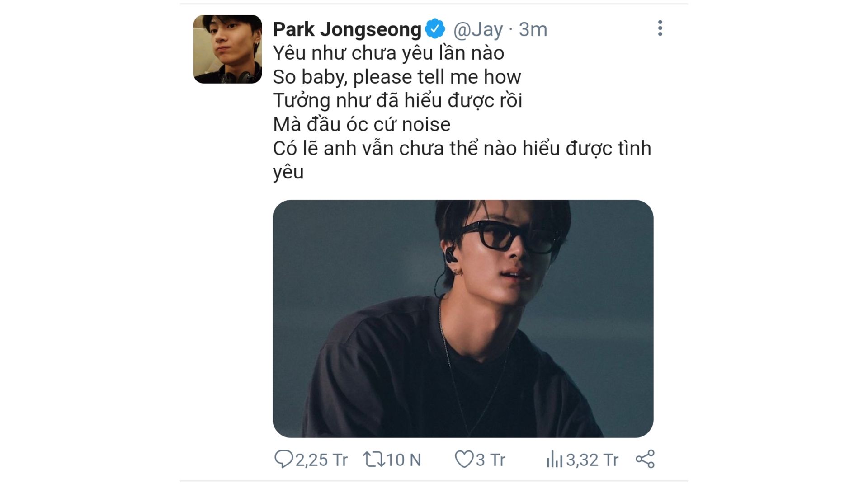Click the 3 Tr like count
The image size is (868, 488).
(491, 460)
